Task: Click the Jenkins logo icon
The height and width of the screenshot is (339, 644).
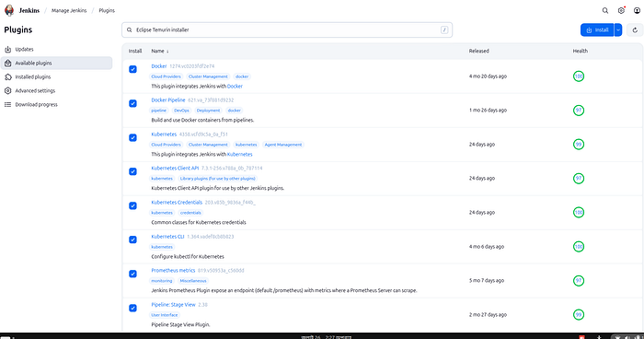Action: (9, 10)
